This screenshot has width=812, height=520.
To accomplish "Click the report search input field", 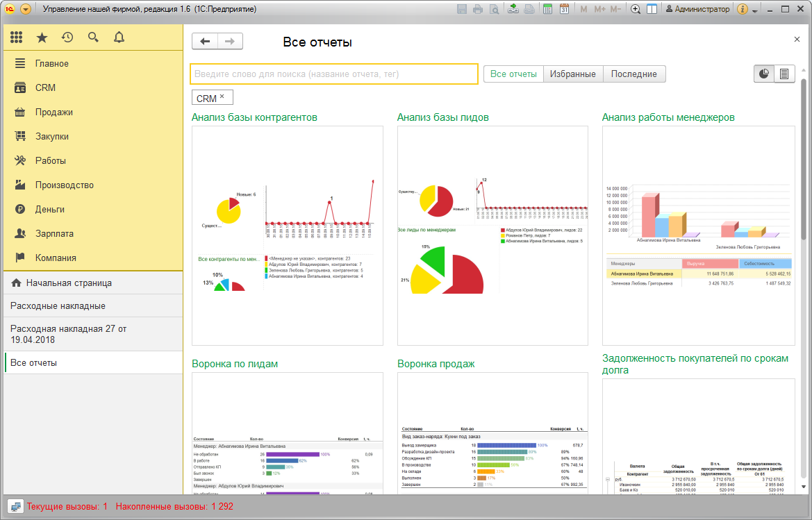I will pyautogui.click(x=334, y=74).
